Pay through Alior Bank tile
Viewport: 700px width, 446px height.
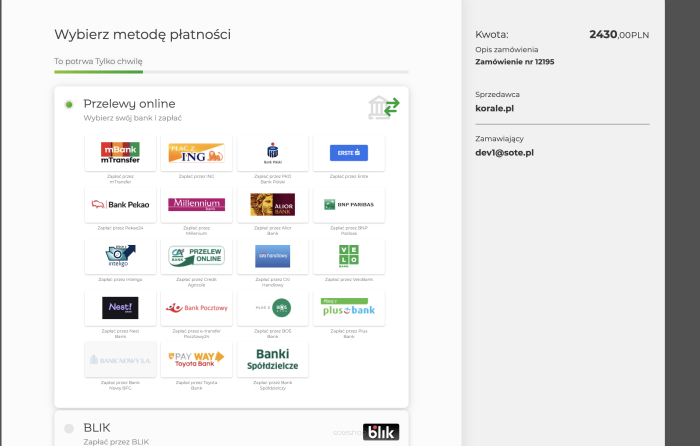(x=273, y=204)
